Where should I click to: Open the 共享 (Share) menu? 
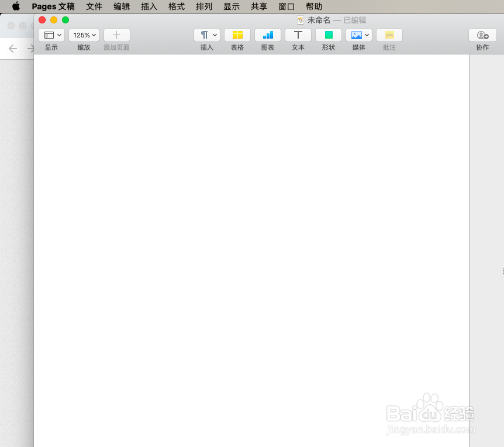click(x=259, y=6)
